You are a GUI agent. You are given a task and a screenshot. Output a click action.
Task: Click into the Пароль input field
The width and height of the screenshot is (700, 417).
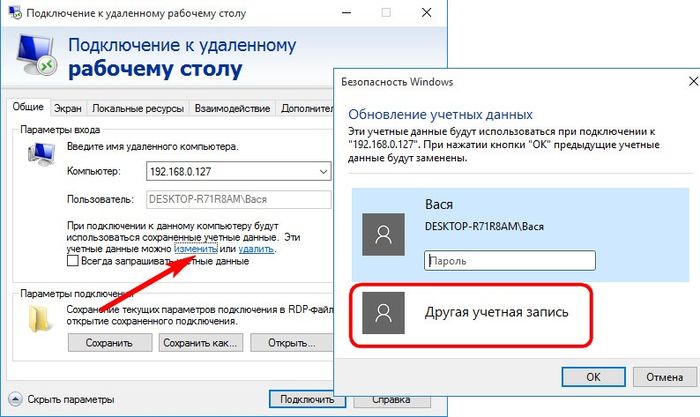click(509, 259)
